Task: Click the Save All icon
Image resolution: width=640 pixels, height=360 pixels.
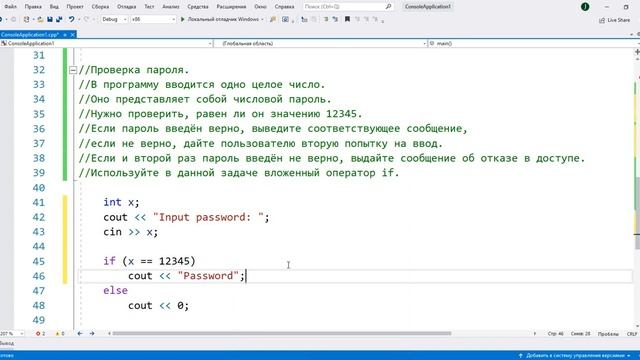Action: 59,19
